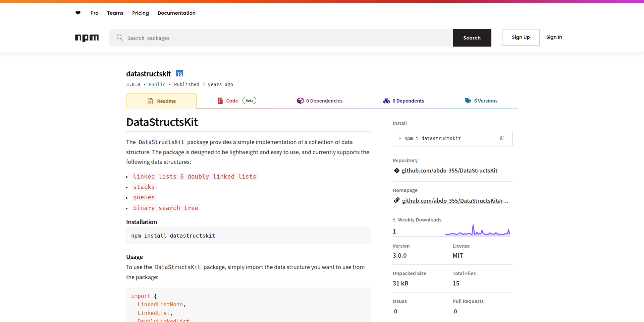Copy the npm install command
This screenshot has height=322, width=644.
(x=502, y=138)
